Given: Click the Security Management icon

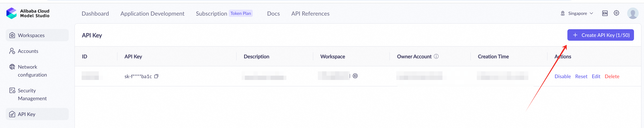Looking at the screenshot, I should (x=12, y=91).
